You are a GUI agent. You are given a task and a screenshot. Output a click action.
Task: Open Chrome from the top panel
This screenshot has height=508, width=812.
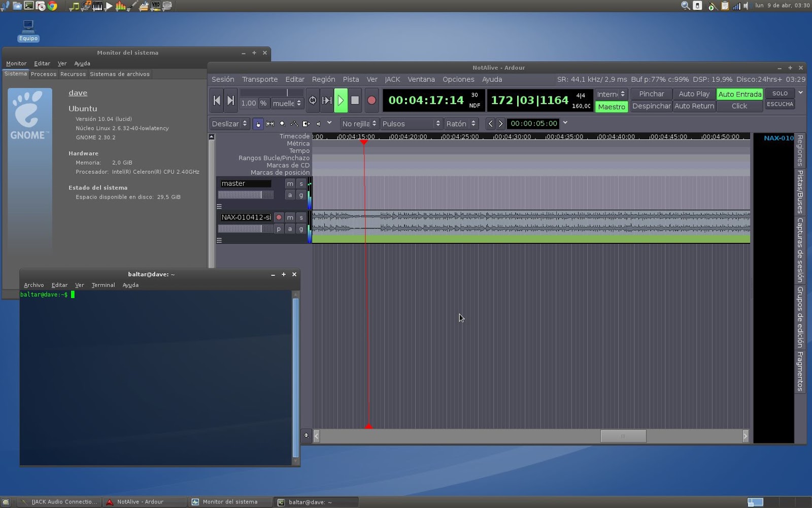52,6
